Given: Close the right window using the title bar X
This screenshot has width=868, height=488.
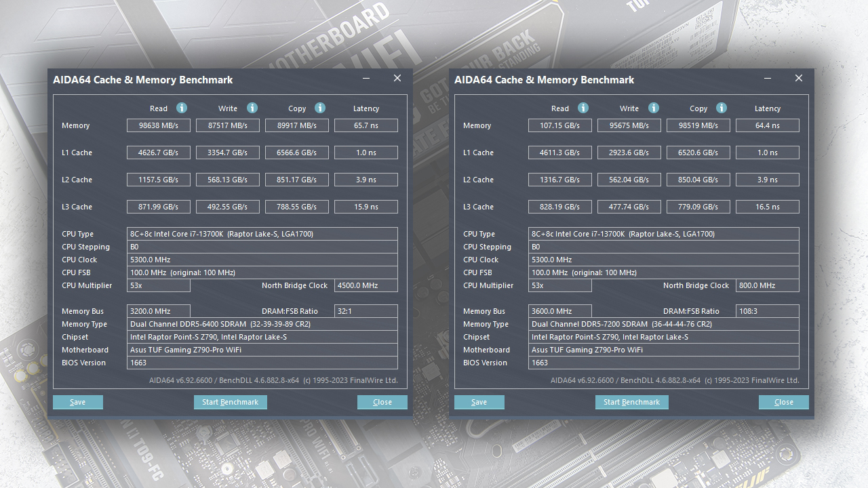Looking at the screenshot, I should [x=799, y=79].
